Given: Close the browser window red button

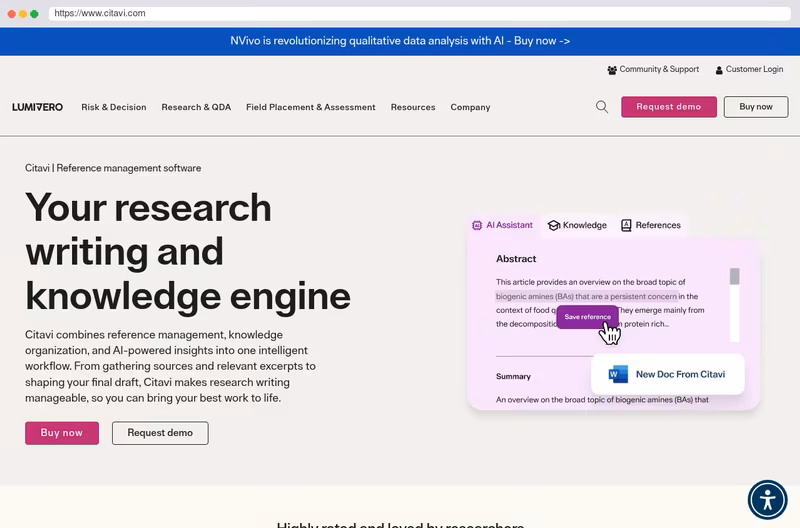Looking at the screenshot, I should 12,14.
